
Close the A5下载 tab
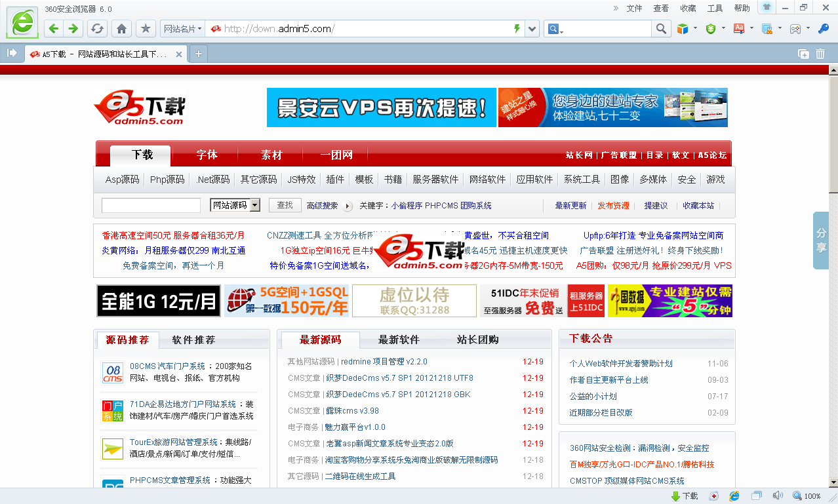tap(179, 54)
